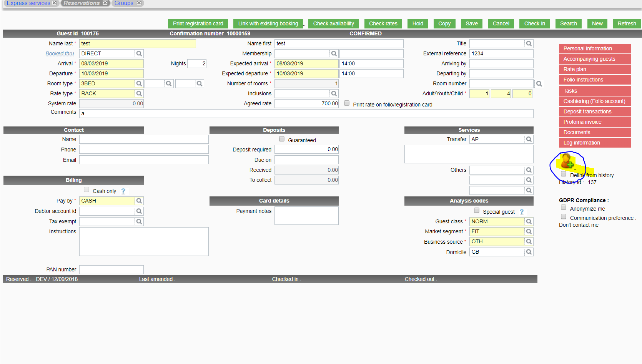Close the Express services tab
642x364 pixels.
54,3
